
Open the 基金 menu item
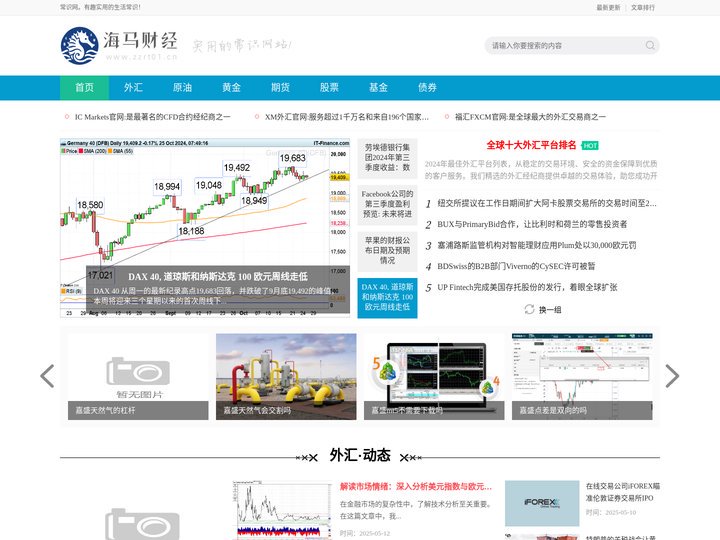click(x=378, y=87)
